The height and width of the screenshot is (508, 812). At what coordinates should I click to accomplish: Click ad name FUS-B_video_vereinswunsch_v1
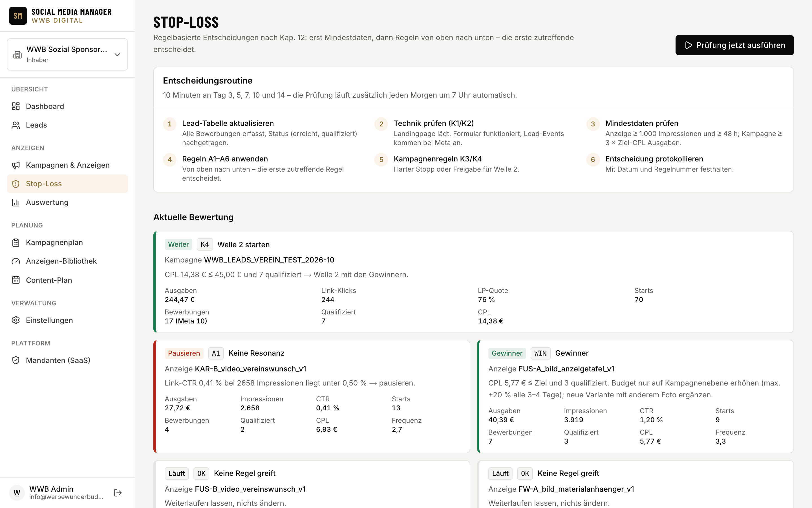click(x=250, y=489)
